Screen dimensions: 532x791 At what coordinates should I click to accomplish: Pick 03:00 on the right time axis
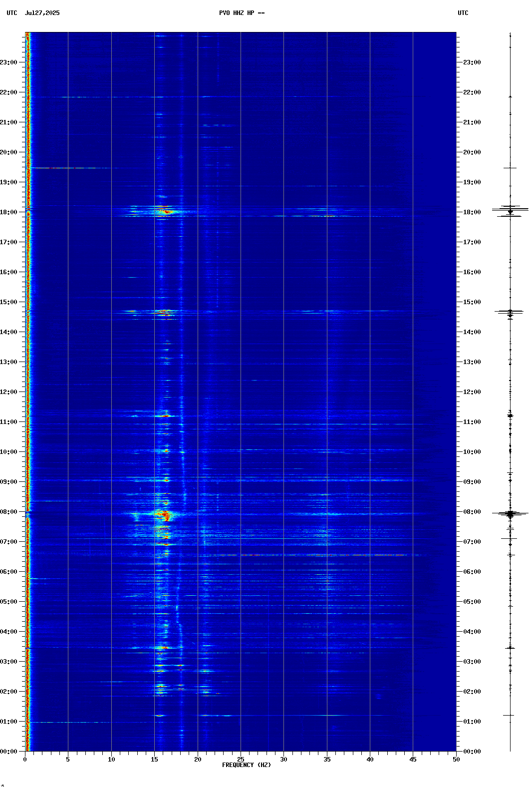coord(472,662)
